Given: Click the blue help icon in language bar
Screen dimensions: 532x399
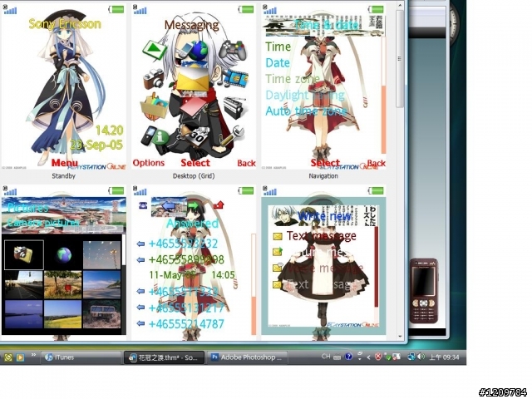Looking at the screenshot, I should tap(348, 357).
